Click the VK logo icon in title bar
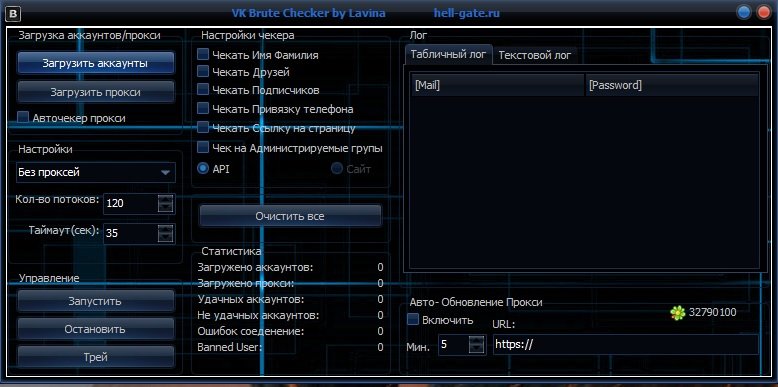The width and height of the screenshot is (778, 387). click(x=13, y=13)
